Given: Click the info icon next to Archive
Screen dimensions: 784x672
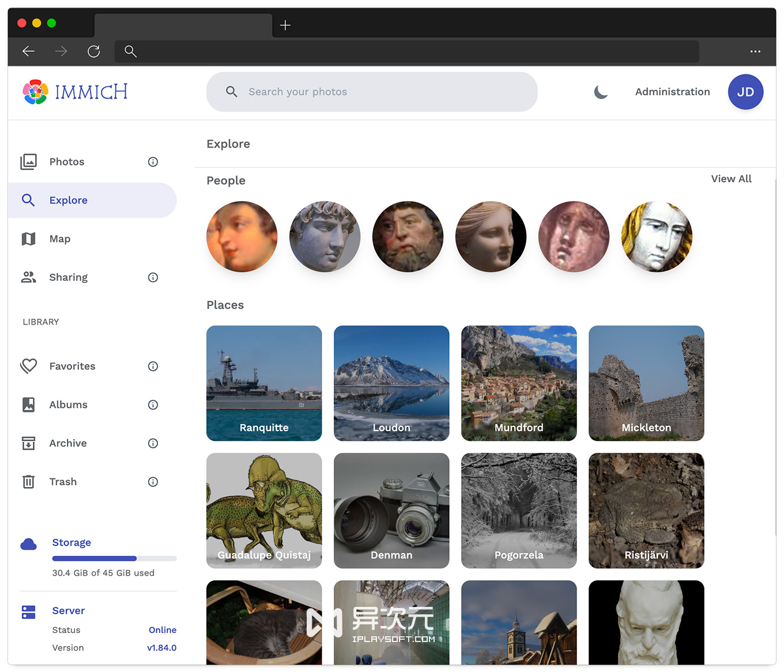Looking at the screenshot, I should (153, 444).
